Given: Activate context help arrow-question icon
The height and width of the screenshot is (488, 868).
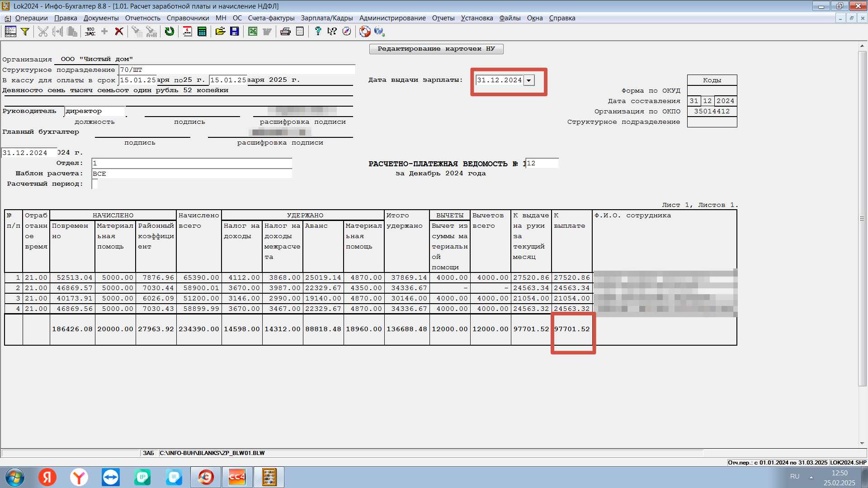Looking at the screenshot, I should point(332,31).
